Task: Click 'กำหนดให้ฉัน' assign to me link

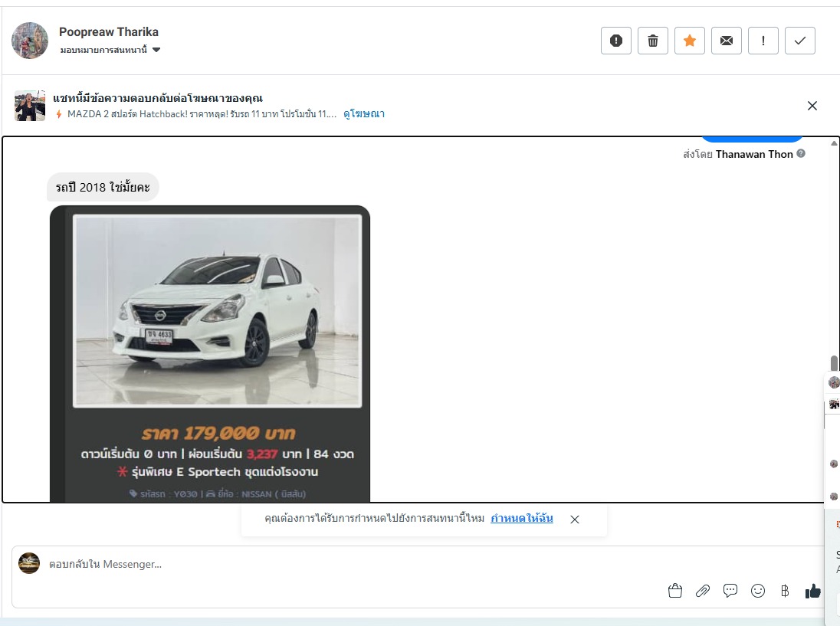Action: (521, 519)
